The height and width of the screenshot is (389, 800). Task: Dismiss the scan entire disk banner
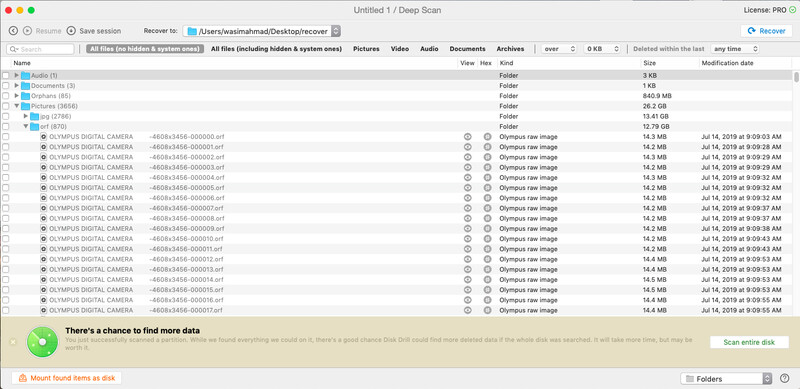(x=13, y=342)
